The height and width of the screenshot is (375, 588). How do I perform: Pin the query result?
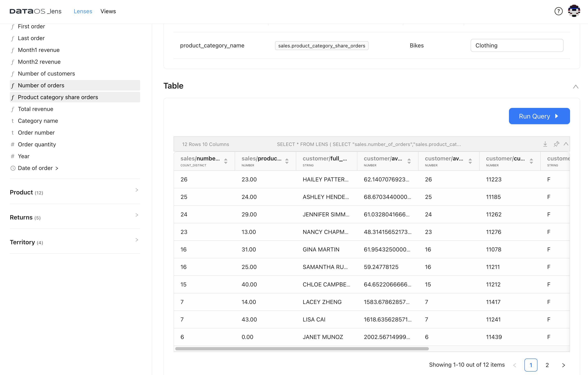556,144
